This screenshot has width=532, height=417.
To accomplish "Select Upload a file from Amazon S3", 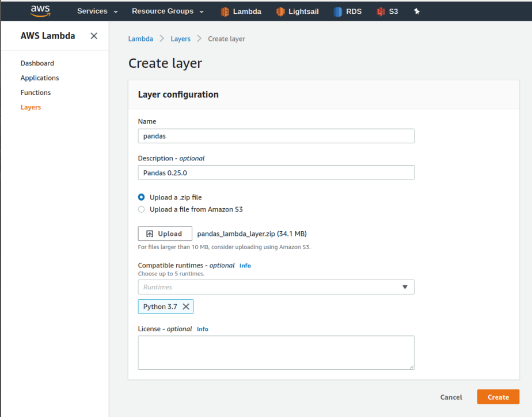I will point(141,209).
